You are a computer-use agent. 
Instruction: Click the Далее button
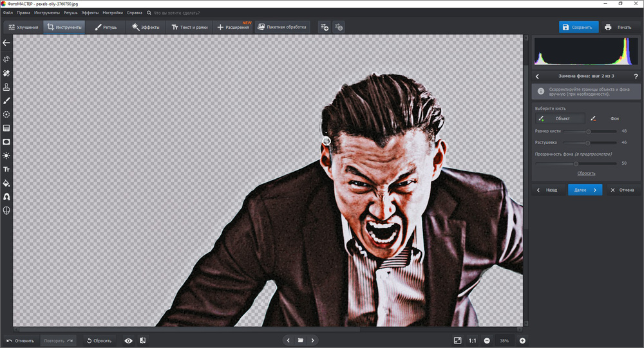click(x=585, y=190)
